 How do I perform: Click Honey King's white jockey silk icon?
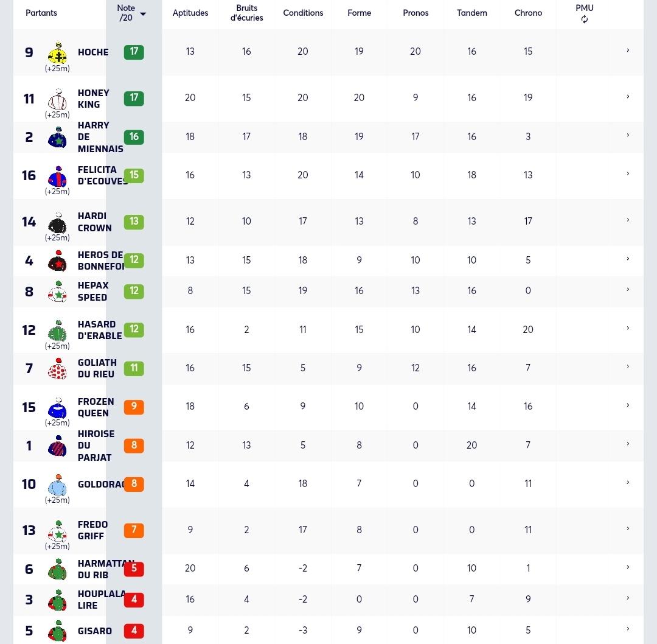click(58, 99)
